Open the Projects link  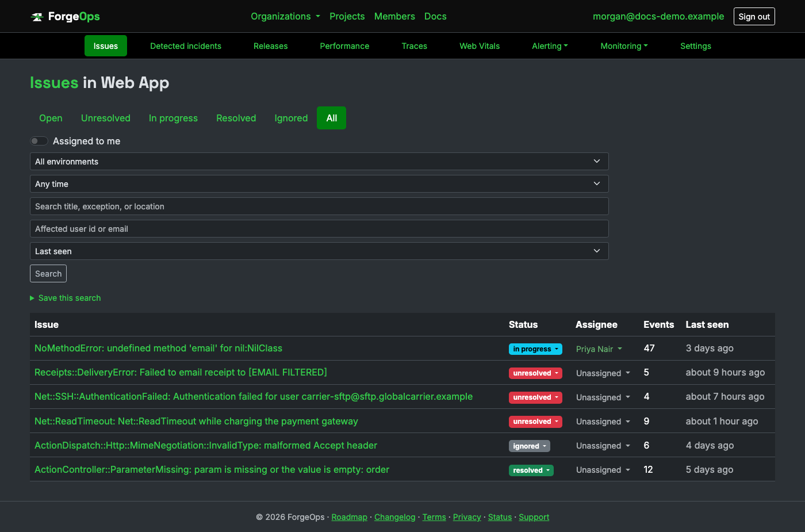pyautogui.click(x=347, y=16)
